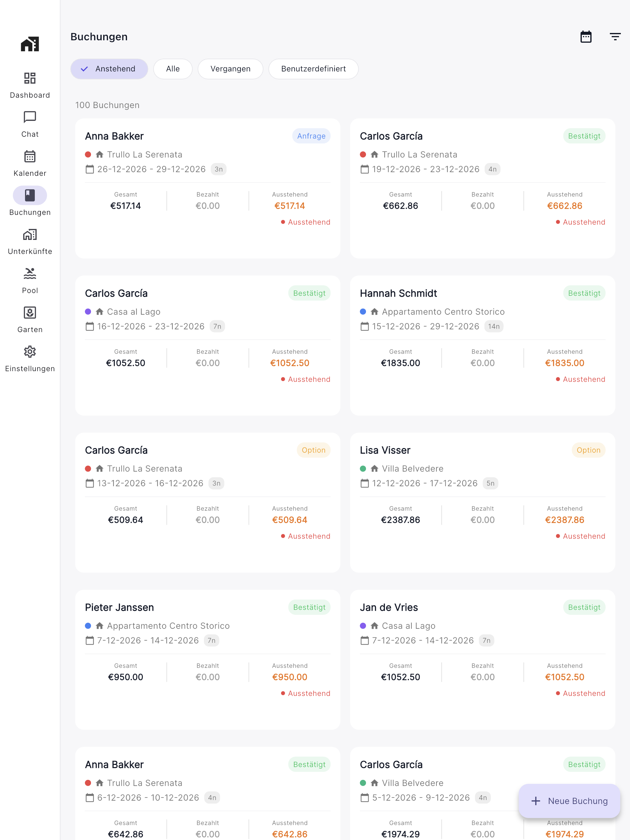This screenshot has width=630, height=840.
Task: Select the Anstehend filter chip
Action: [x=109, y=69]
